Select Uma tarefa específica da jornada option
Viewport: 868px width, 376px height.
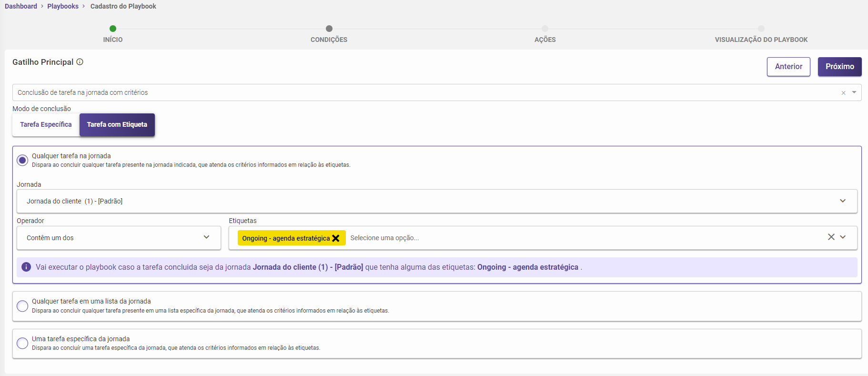coord(22,343)
